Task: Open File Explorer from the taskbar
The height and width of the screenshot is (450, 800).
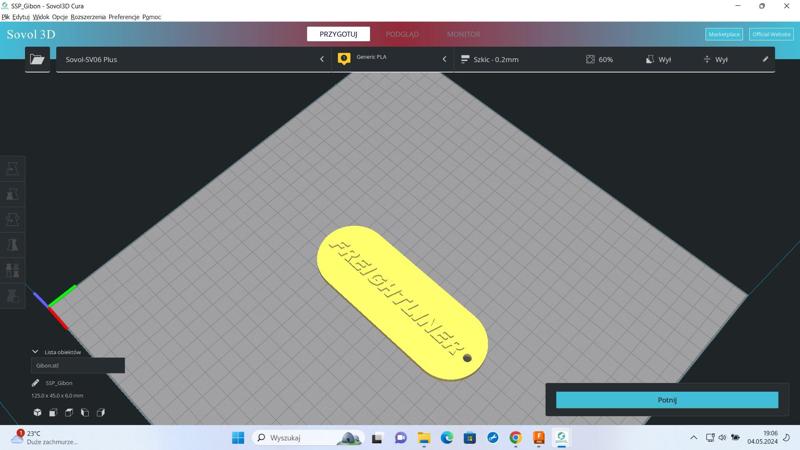Action: 423,438
